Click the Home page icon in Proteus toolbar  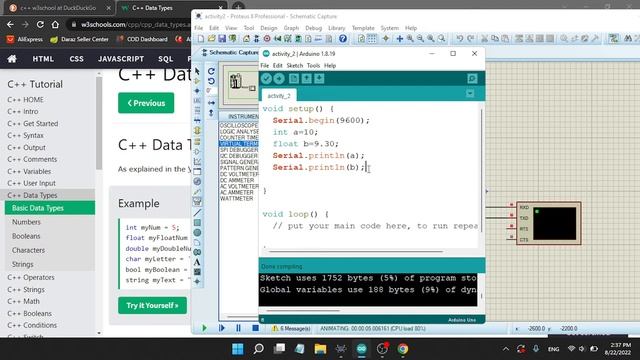click(x=247, y=38)
